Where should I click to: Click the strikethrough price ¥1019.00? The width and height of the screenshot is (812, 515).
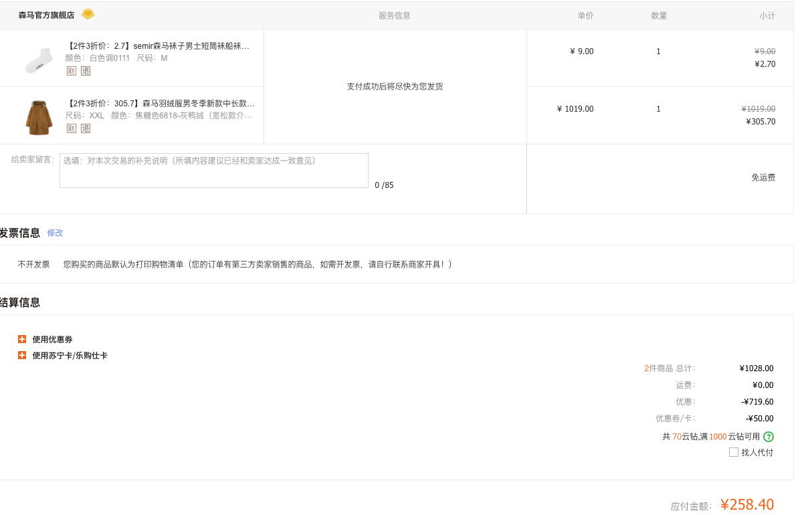758,109
